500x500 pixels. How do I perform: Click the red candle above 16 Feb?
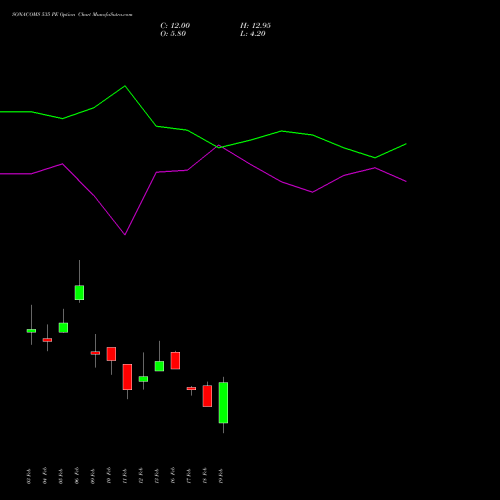pos(175,361)
